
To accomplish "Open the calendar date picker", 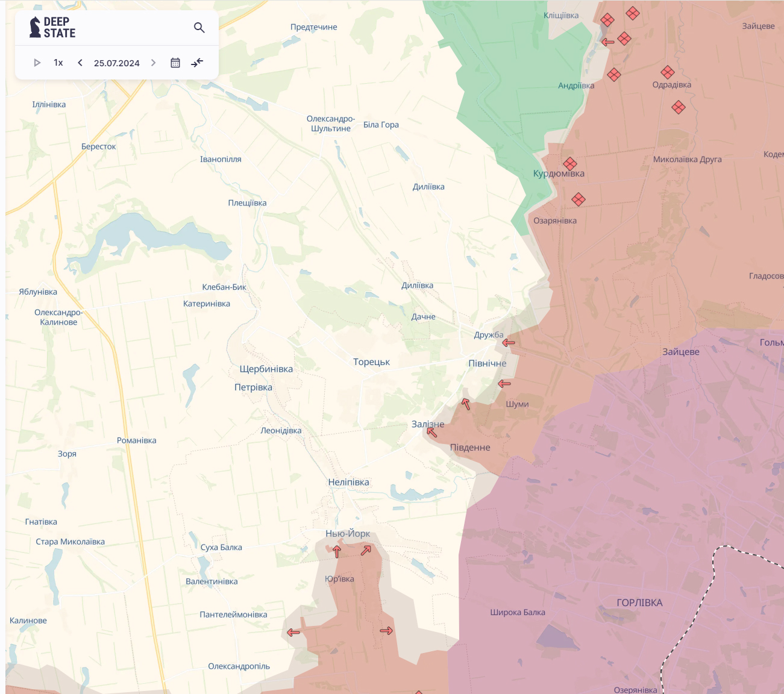I will tap(175, 63).
